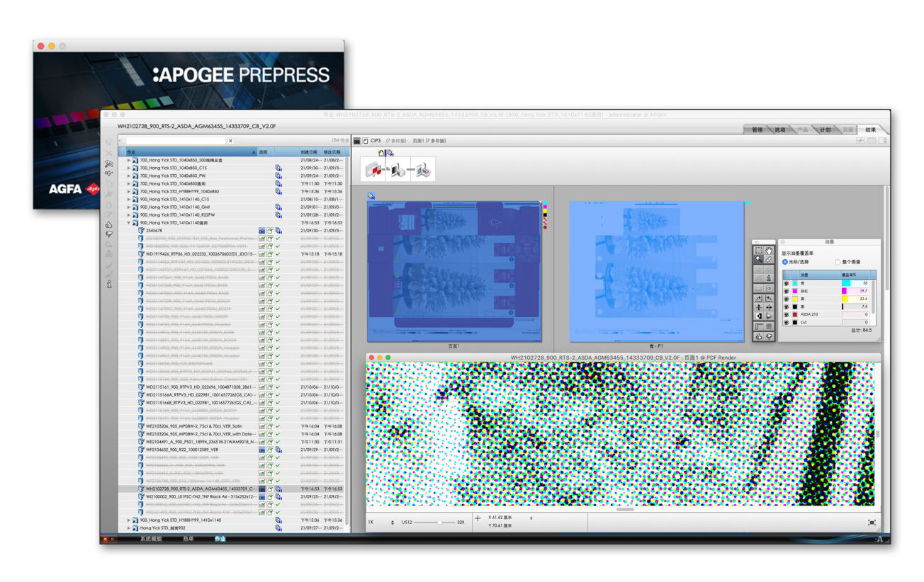Collapse 900_Hang Yick STD_1410x1140通用 folder
This screenshot has width=924, height=582.
129,222
